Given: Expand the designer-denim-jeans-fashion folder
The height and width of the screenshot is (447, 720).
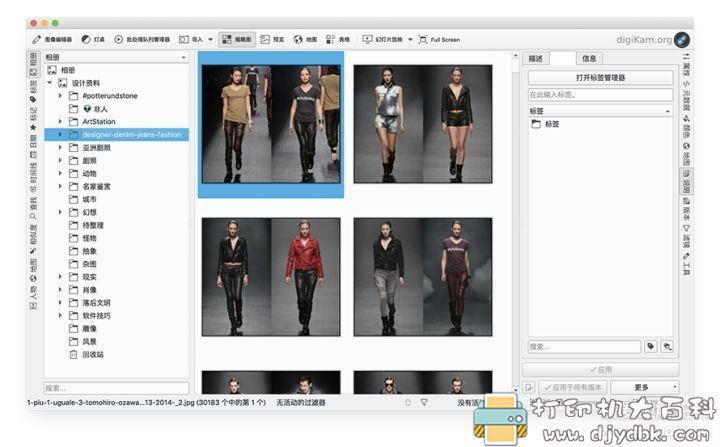Looking at the screenshot, I should pyautogui.click(x=60, y=135).
